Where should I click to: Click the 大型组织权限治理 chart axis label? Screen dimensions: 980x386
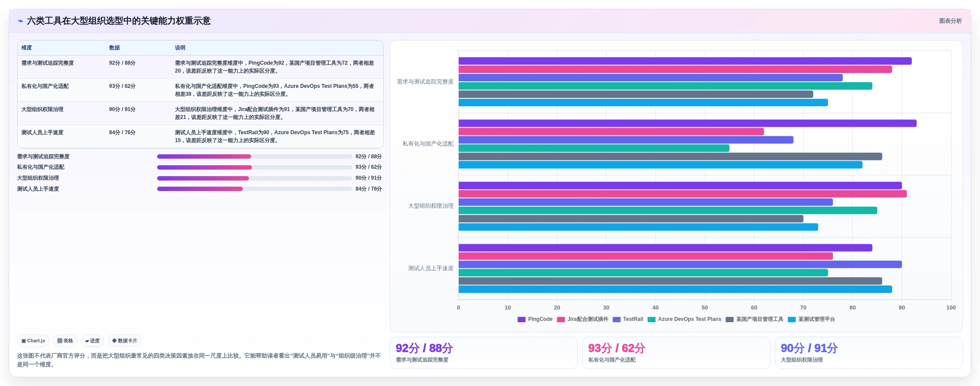click(x=430, y=206)
